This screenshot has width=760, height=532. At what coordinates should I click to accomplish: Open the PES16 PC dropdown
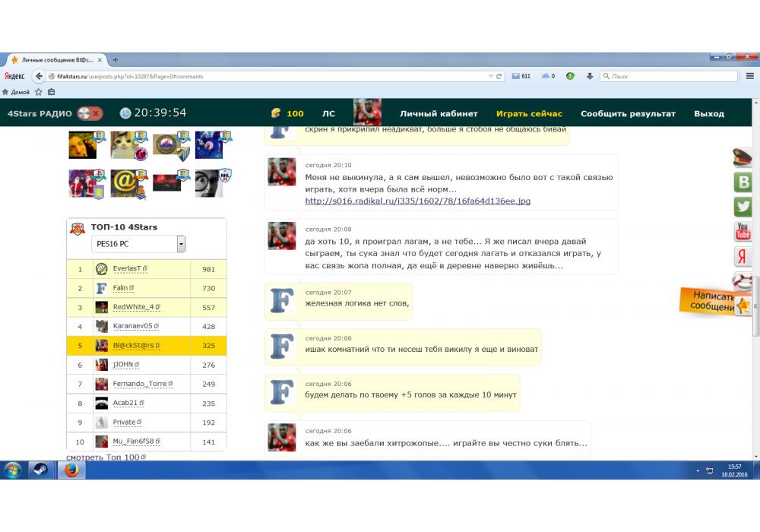pos(181,244)
